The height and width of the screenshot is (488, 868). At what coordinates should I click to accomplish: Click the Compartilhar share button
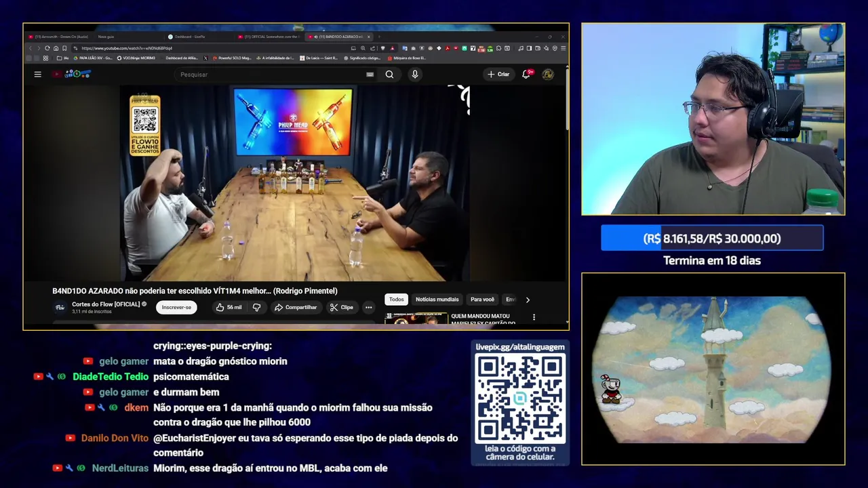[x=296, y=308]
